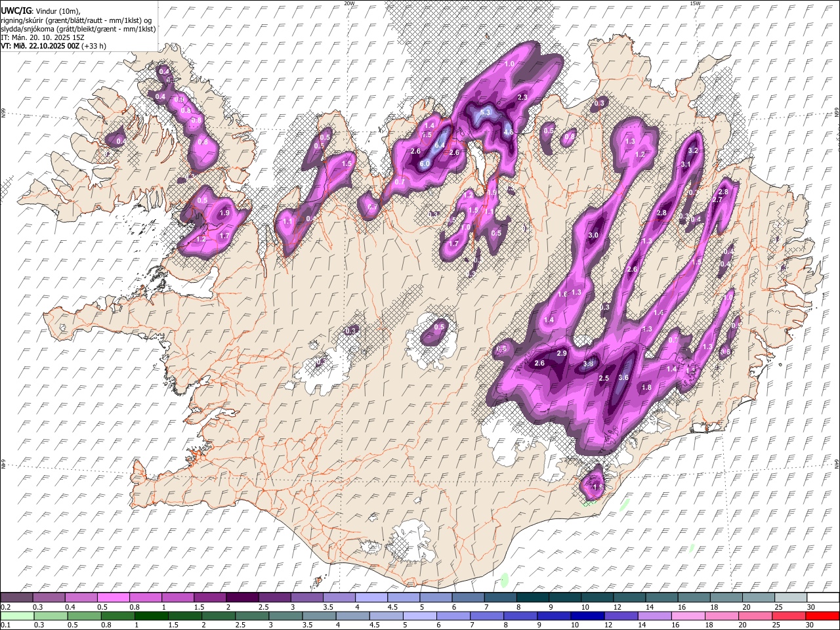Viewport: 840px width, 630px height.
Task: Click the 6.0 precipitation value on the map
Action: [x=425, y=164]
